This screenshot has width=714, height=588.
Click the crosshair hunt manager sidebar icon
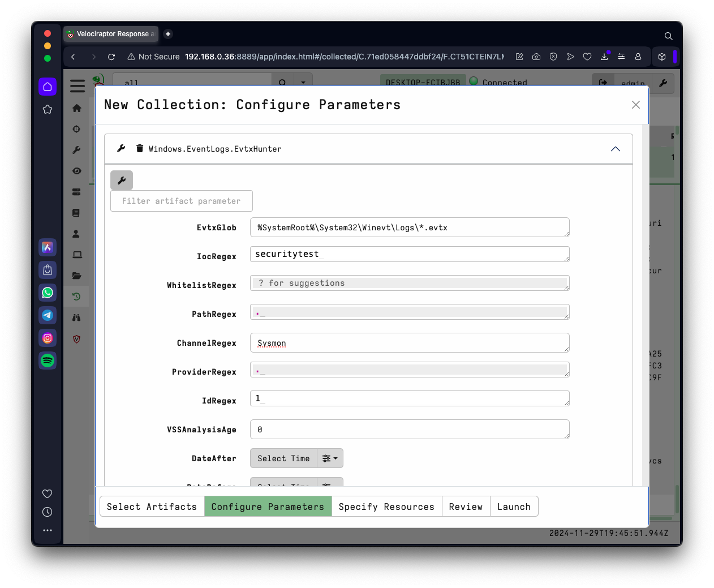click(77, 129)
